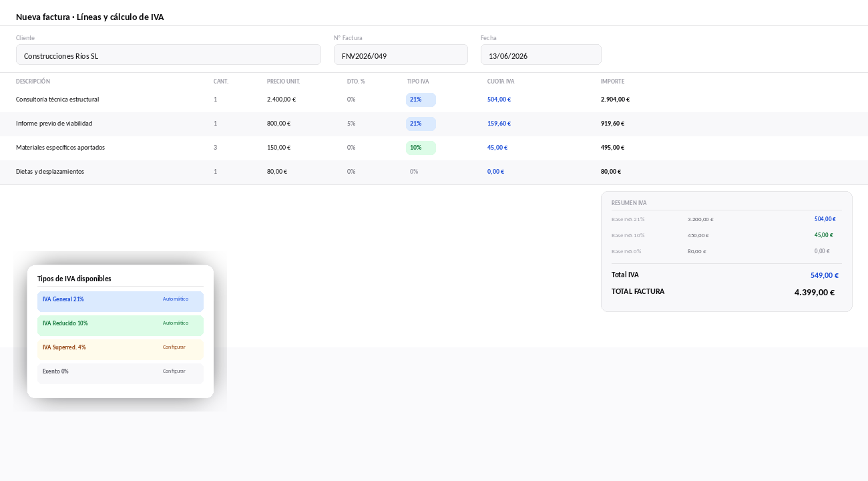Click the TOTAL FACTURA amount 4.399,00 €
This screenshot has height=481, width=868.
click(x=815, y=293)
